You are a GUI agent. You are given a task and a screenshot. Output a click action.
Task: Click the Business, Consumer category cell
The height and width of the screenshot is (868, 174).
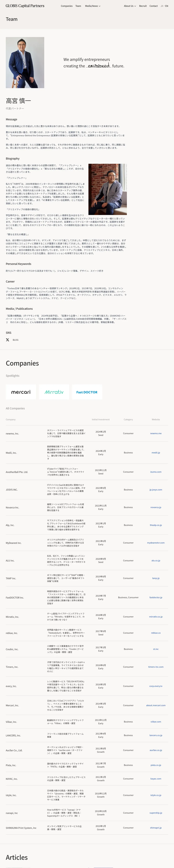(128, 597)
